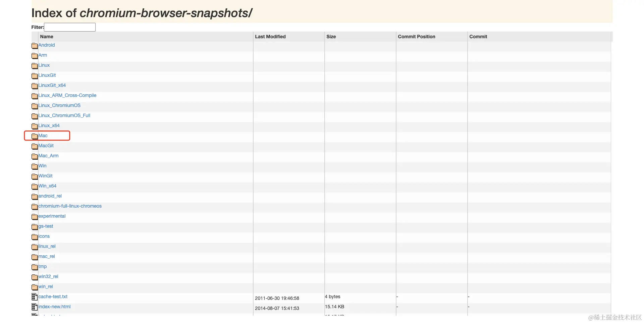The width and height of the screenshot is (644, 323).
Task: Click the folder icon beside Android
Action: point(35,46)
